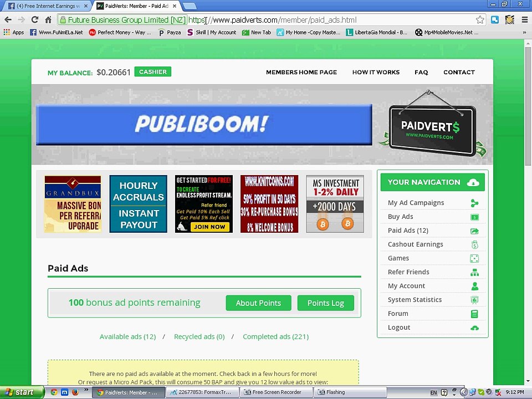Click the Paid Ads share icon
532x399 pixels.
(x=474, y=231)
